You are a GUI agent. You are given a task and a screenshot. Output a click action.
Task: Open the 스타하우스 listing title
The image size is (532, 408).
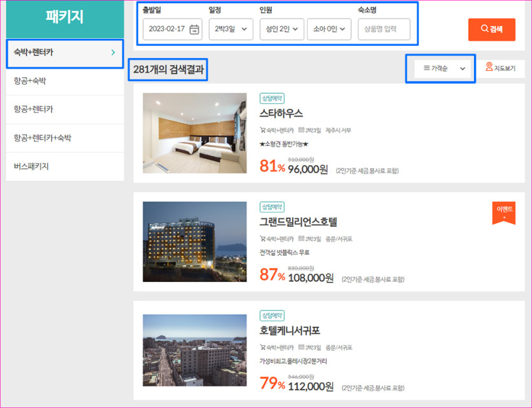[281, 113]
